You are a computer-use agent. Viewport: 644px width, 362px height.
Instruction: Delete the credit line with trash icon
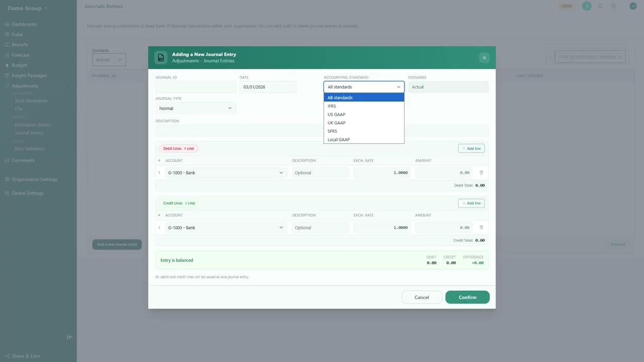(481, 227)
